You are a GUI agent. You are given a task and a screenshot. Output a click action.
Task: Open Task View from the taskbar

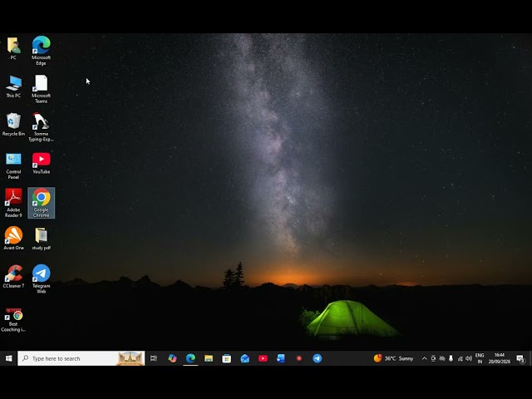coord(154,358)
